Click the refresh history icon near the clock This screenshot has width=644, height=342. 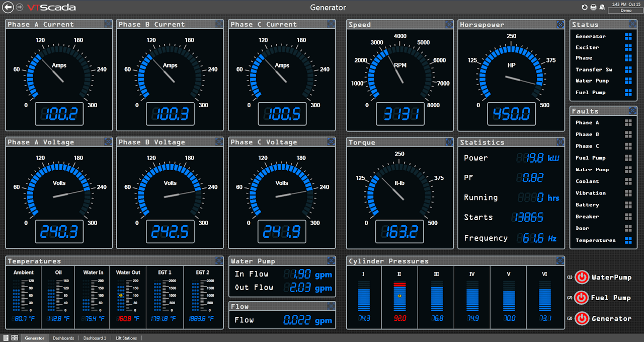pyautogui.click(x=585, y=7)
